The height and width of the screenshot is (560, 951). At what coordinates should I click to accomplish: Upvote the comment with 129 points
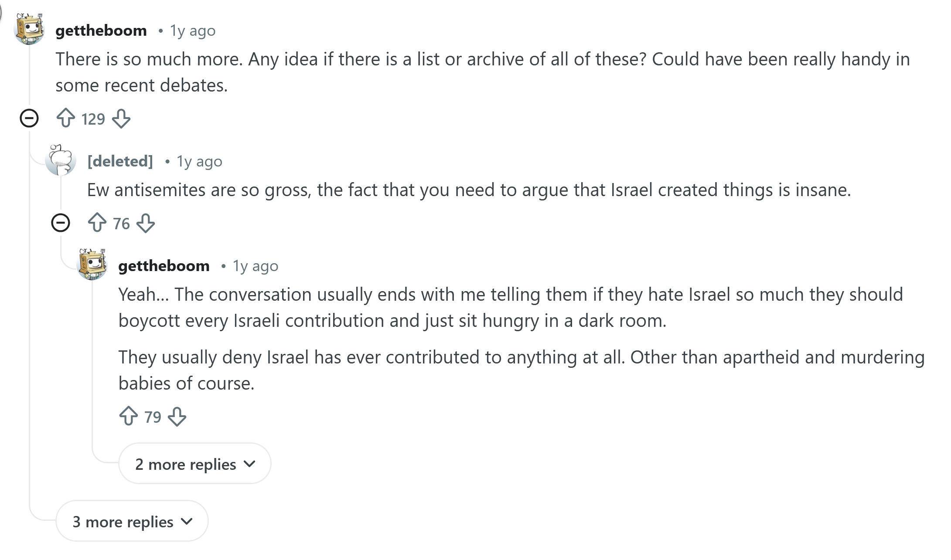click(x=66, y=118)
